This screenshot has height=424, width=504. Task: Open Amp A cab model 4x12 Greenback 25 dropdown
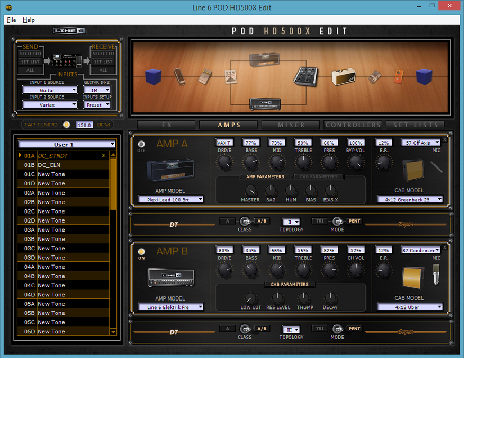(410, 199)
